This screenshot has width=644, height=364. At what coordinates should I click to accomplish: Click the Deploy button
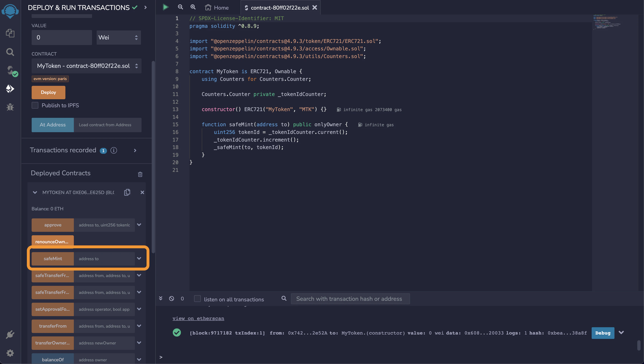tap(48, 92)
